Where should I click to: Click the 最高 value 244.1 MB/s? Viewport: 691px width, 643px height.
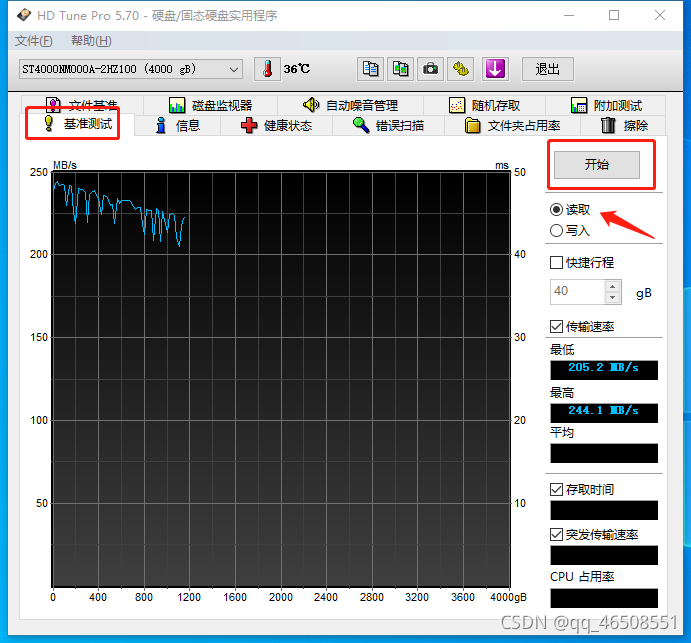tap(604, 412)
